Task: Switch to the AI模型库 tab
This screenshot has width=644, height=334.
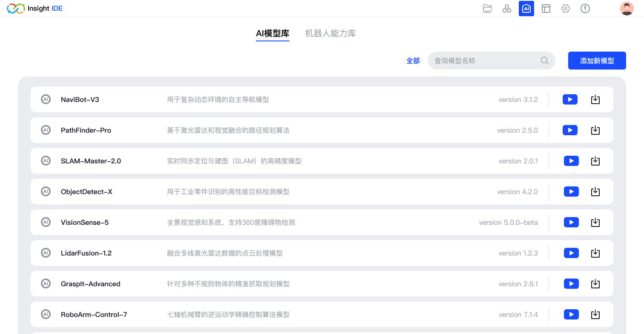Action: (273, 33)
